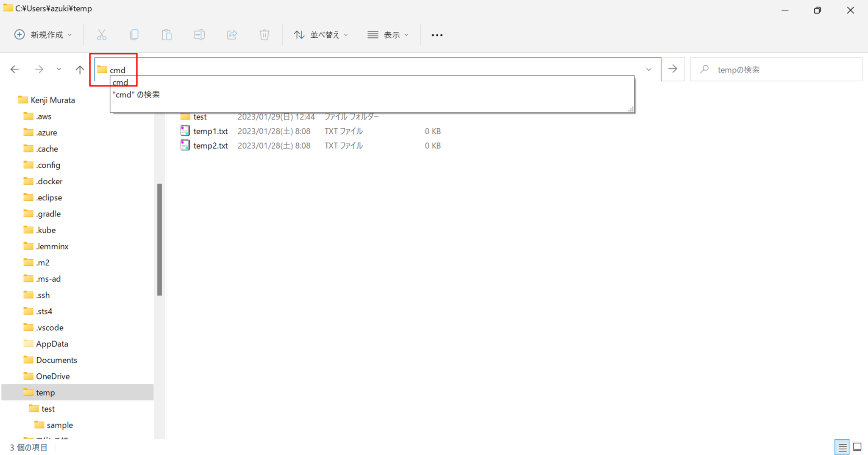This screenshot has height=455, width=868.
Task: Switch to details view in status bar
Action: click(x=842, y=447)
